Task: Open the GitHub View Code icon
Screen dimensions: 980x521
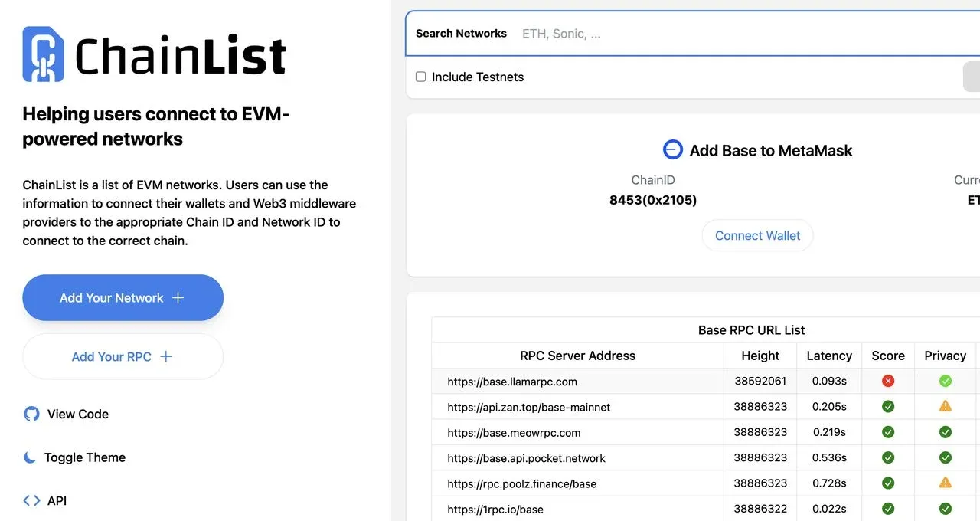Action: (31, 413)
